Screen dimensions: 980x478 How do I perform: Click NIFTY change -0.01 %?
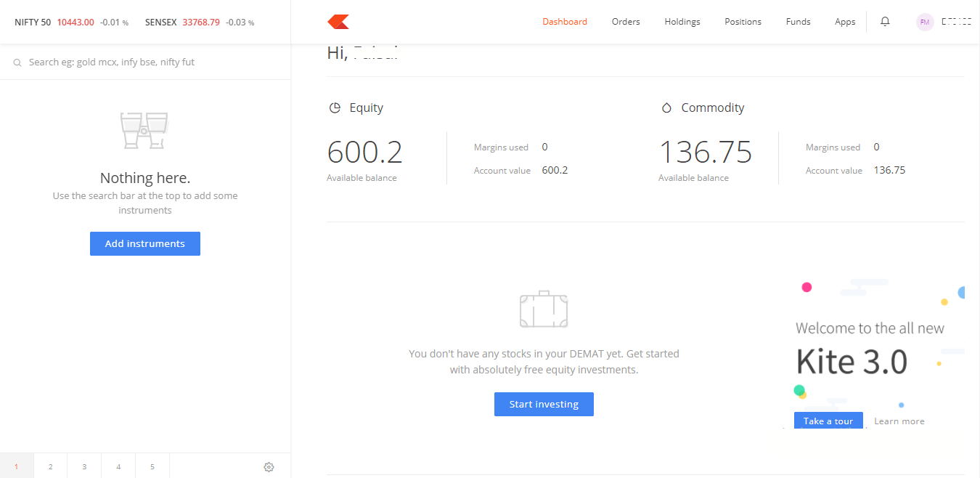pyautogui.click(x=114, y=23)
